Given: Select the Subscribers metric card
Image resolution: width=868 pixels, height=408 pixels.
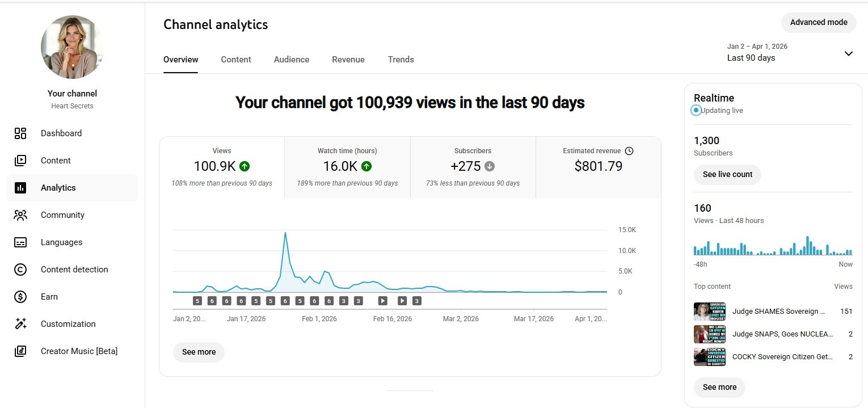Looking at the screenshot, I should click(473, 167).
